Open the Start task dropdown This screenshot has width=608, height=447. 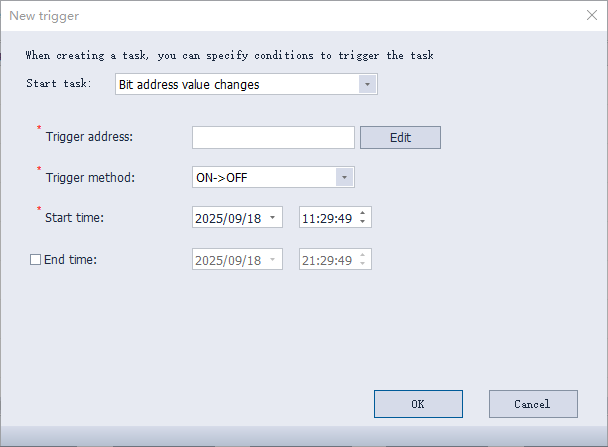pyautogui.click(x=368, y=85)
